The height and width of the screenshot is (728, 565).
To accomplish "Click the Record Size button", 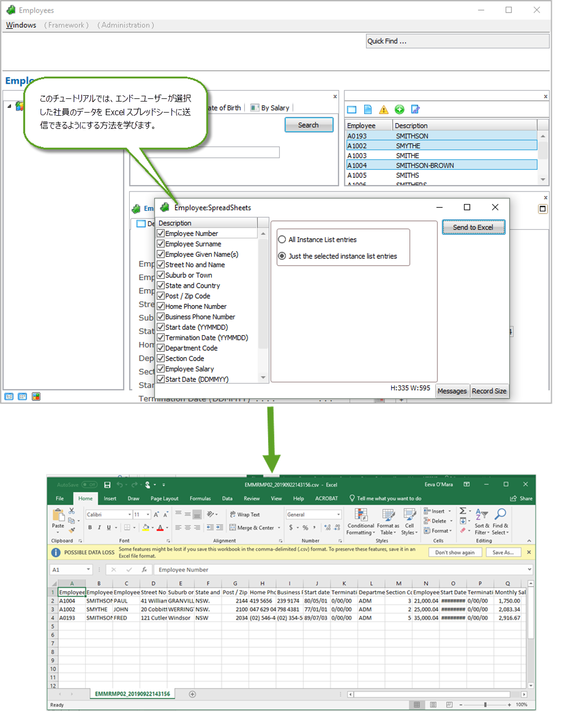I will [x=489, y=391].
